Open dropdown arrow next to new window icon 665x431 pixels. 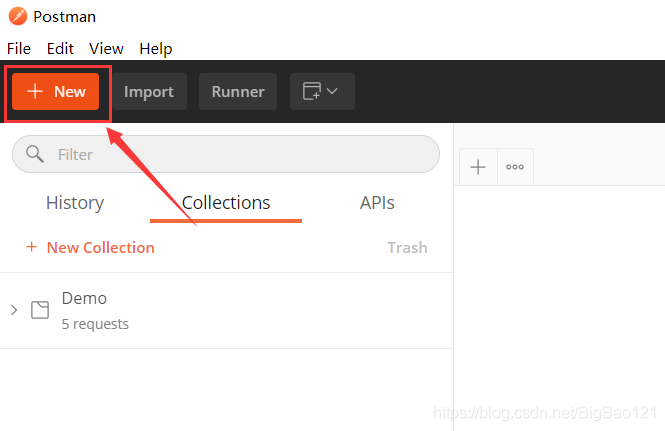[332, 91]
